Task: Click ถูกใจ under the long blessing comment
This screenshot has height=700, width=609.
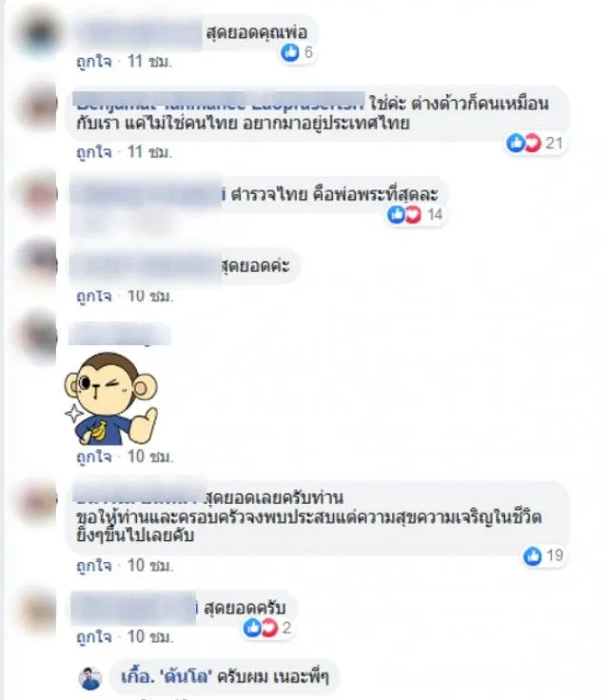Action: point(94,566)
